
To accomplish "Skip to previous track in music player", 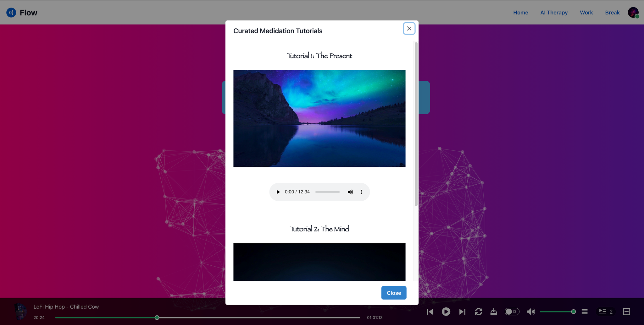I will tap(430, 311).
